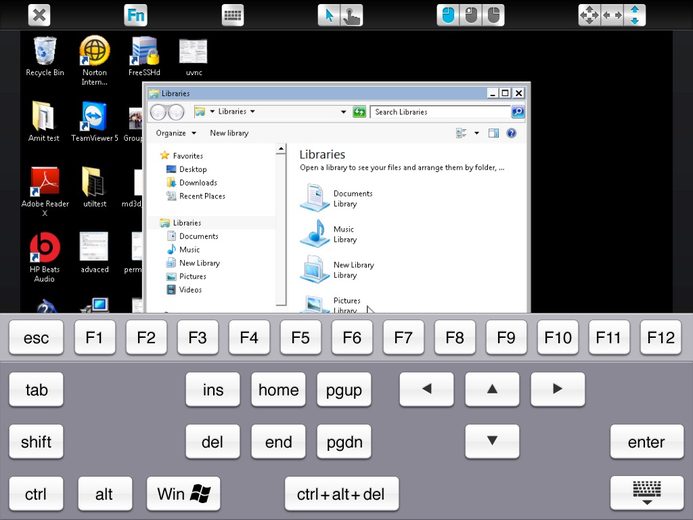Select touch finger mode
The width and height of the screenshot is (693, 520).
352,15
